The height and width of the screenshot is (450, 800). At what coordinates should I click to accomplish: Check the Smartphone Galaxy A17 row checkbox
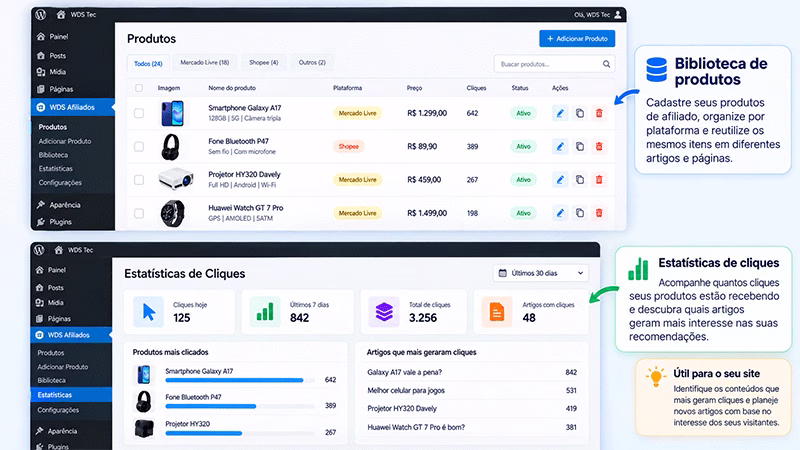pyautogui.click(x=139, y=113)
